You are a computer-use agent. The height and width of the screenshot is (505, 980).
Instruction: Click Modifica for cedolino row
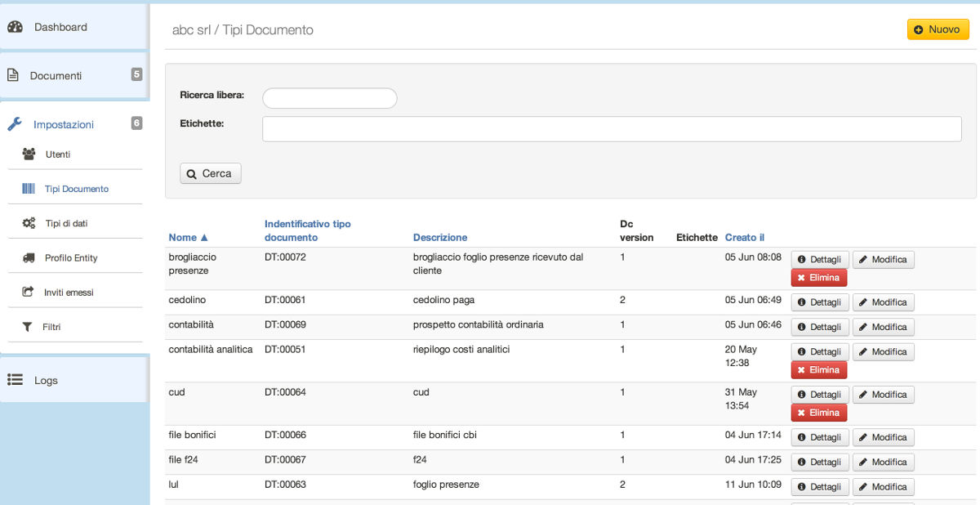coord(884,302)
